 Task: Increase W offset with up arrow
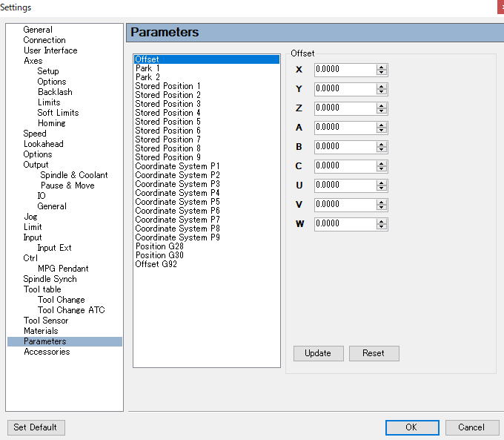[x=382, y=221]
